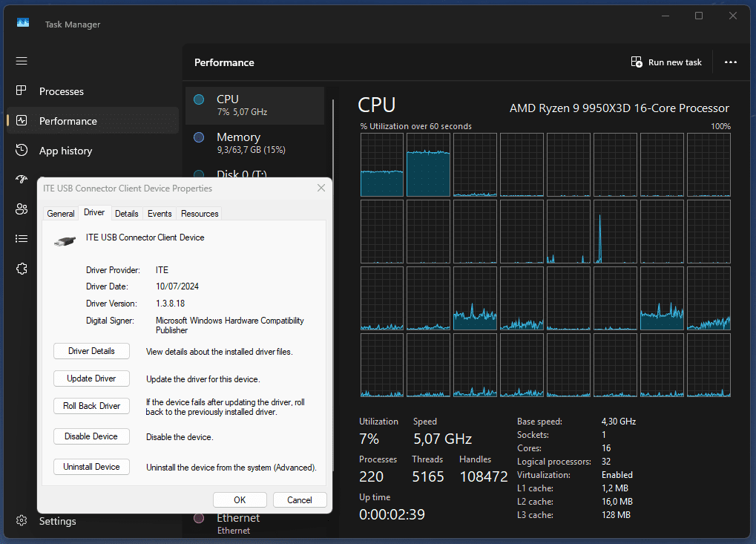The width and height of the screenshot is (756, 544).
Task: Switch to the General tab
Action: (x=61, y=214)
